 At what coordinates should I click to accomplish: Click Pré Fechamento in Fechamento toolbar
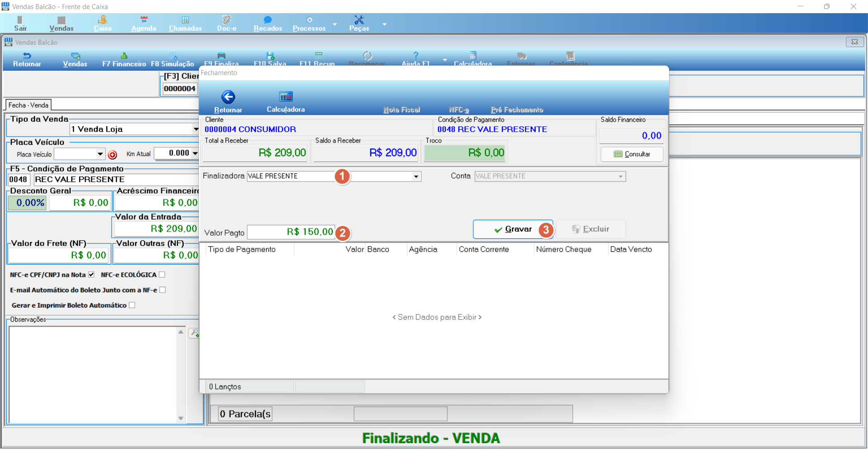click(x=517, y=109)
